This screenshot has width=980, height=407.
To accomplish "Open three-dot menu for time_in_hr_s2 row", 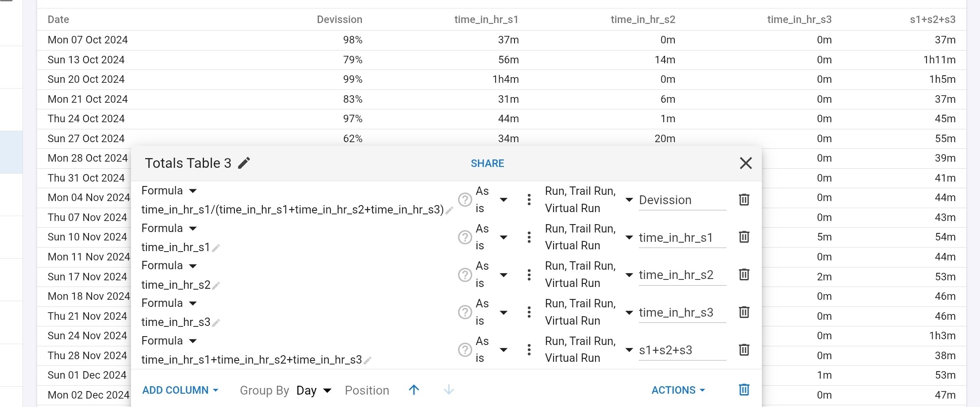I will [x=529, y=275].
